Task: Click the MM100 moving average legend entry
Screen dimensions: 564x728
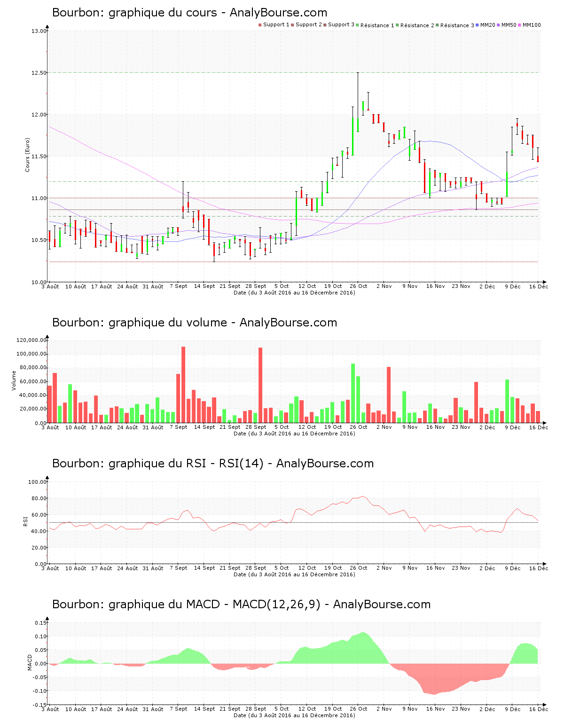Action: [529, 25]
